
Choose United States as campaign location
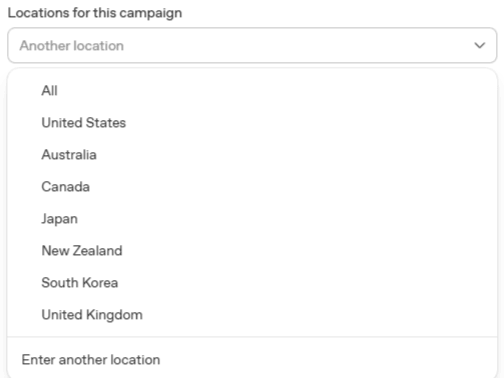[252, 123]
